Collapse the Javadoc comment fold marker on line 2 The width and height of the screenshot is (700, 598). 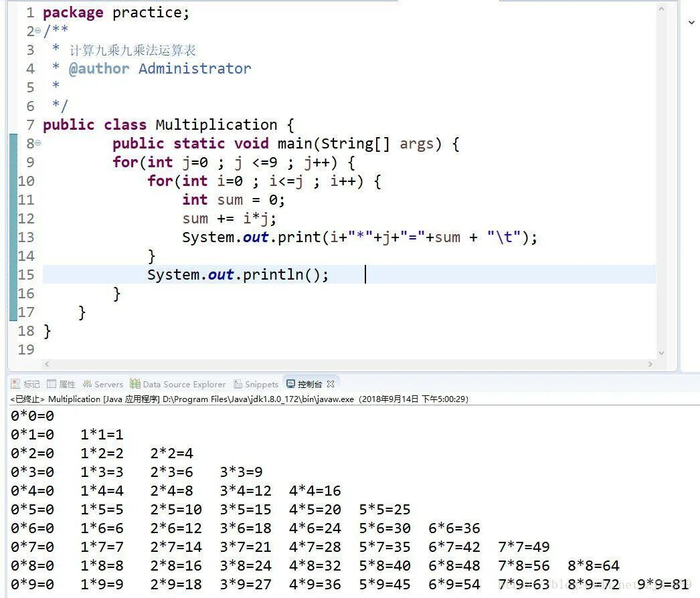pyautogui.click(x=38, y=31)
